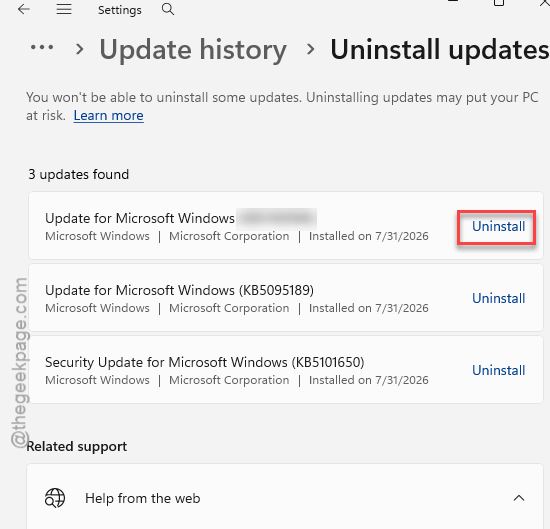
Task: Uninstall security update KB5101650
Action: [x=498, y=370]
